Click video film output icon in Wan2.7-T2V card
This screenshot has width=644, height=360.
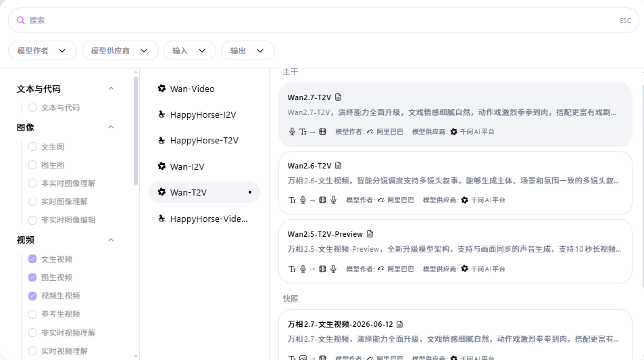[x=322, y=132]
